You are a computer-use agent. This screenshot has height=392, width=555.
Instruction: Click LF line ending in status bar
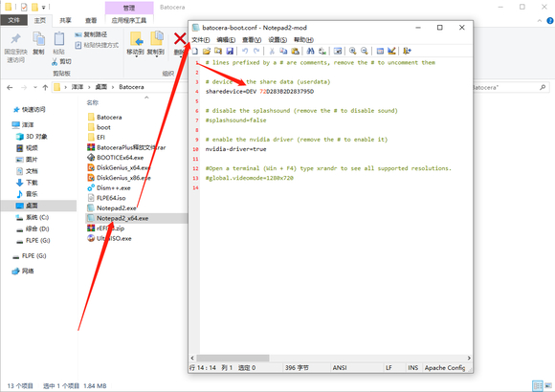[x=388, y=368]
